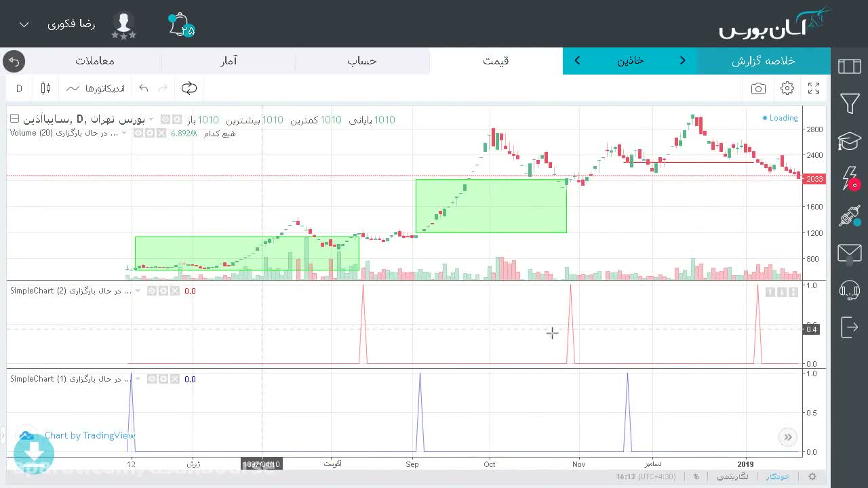Open notifications bell icon
Viewport: 868px width, 488px height.
[x=181, y=25]
